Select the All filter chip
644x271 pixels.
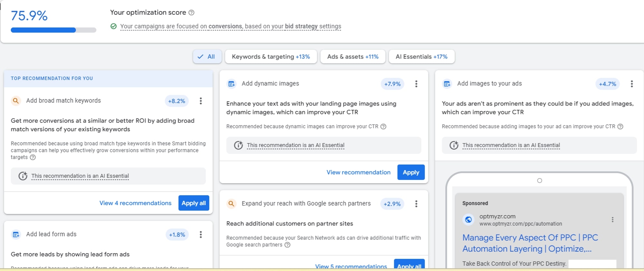(x=207, y=57)
